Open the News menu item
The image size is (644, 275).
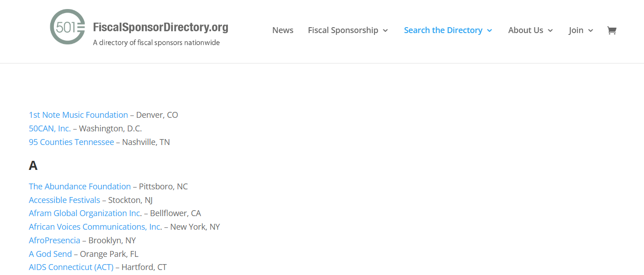click(x=283, y=30)
